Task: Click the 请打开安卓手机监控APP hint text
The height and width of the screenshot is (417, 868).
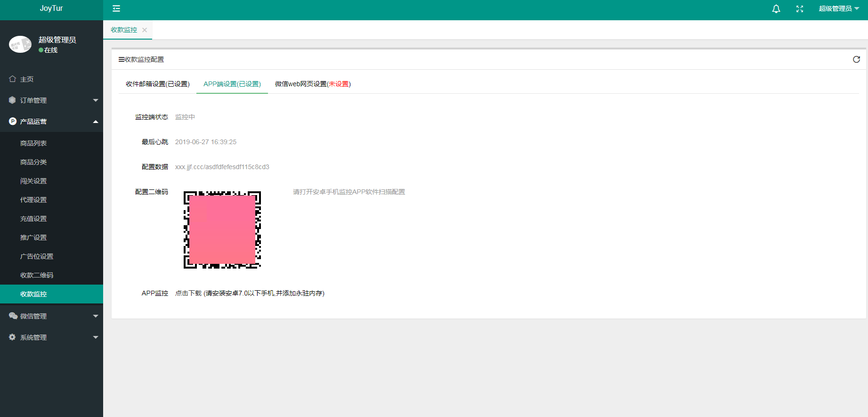Action: coord(349,192)
